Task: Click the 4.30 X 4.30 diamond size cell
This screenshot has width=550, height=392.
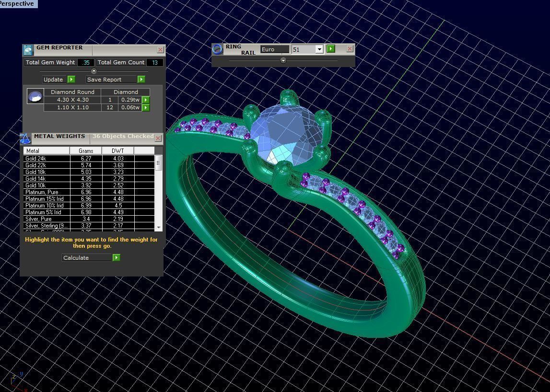Action: (x=72, y=100)
